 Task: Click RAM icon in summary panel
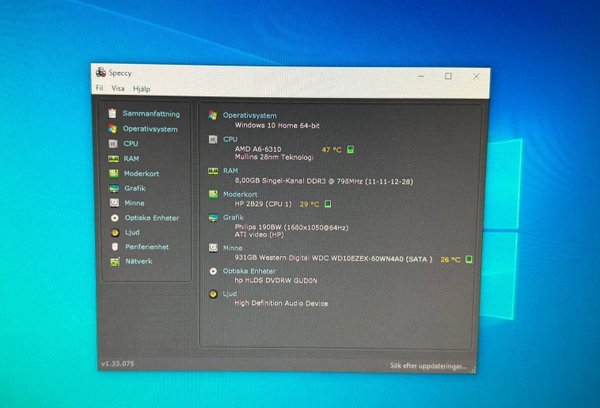213,171
